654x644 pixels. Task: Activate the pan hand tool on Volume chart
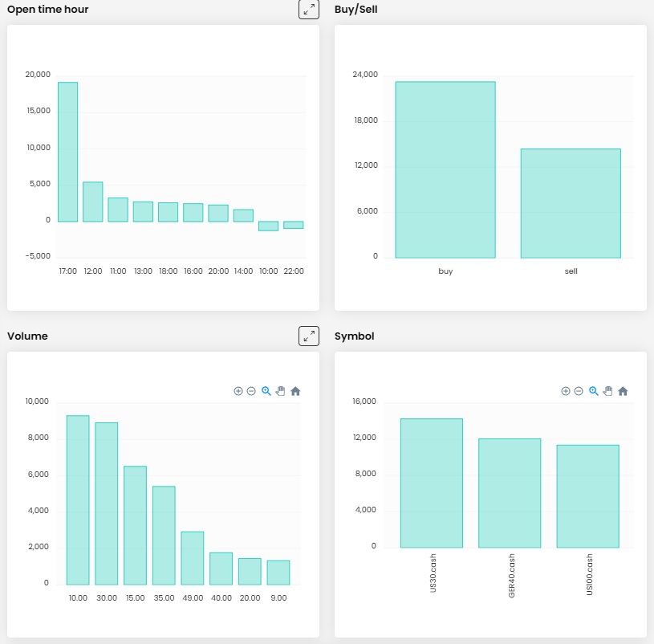pos(280,391)
